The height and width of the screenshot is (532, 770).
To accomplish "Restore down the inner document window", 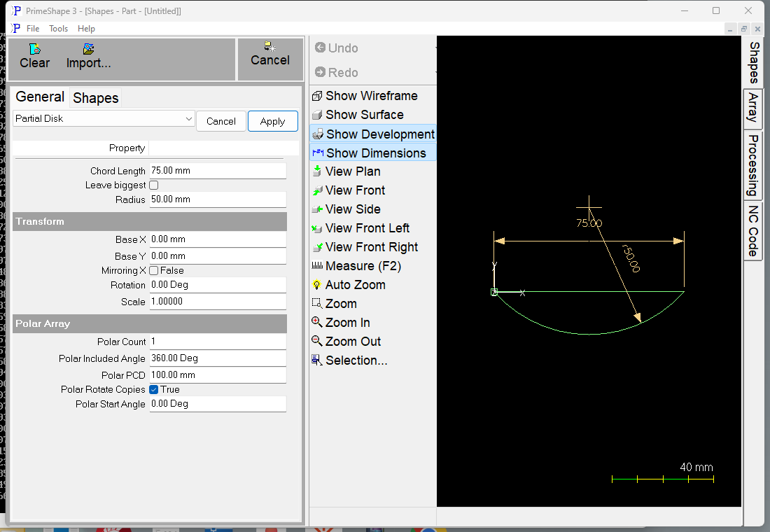I will click(744, 29).
